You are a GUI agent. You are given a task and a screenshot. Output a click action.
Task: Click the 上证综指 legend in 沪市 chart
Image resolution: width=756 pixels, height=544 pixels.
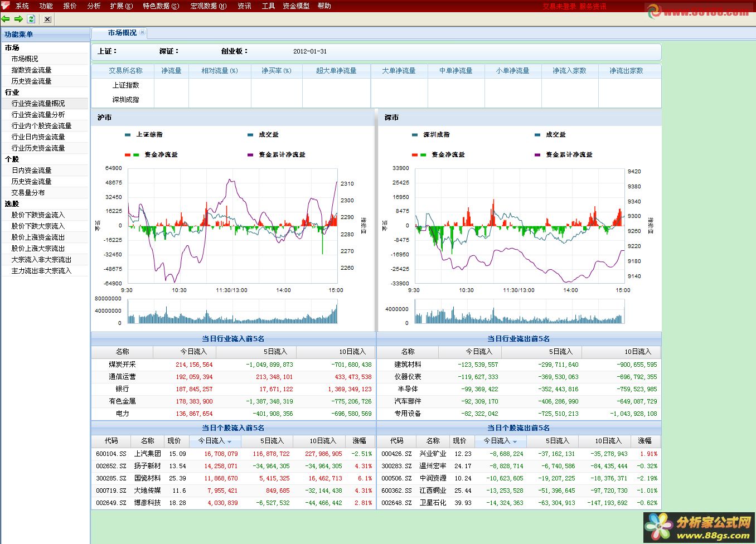click(x=144, y=135)
